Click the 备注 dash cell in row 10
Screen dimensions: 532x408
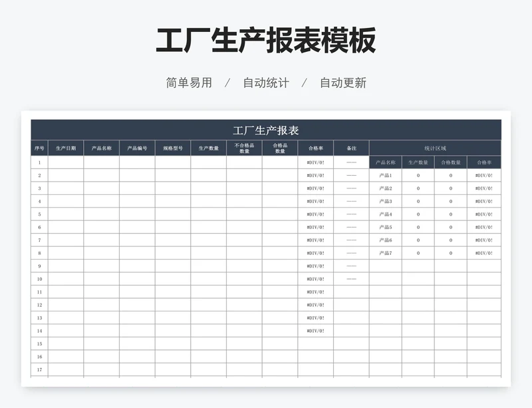click(x=352, y=280)
